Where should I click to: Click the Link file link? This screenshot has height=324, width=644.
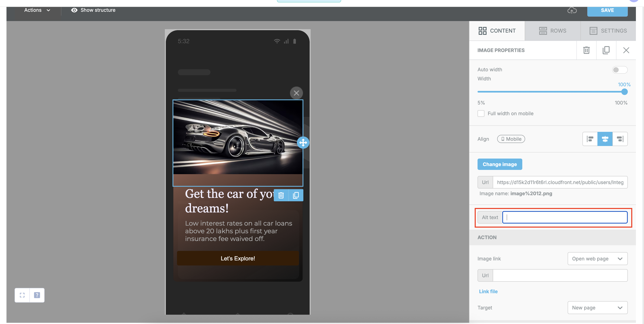coord(488,291)
